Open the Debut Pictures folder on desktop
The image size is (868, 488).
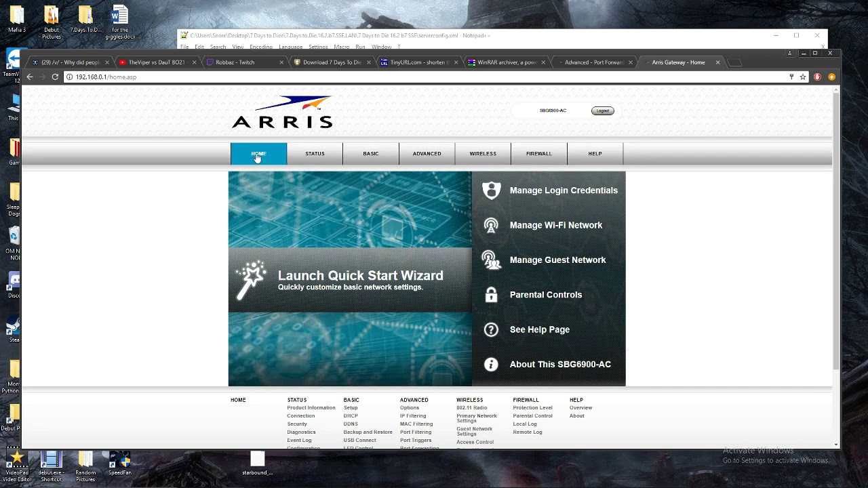[52, 22]
